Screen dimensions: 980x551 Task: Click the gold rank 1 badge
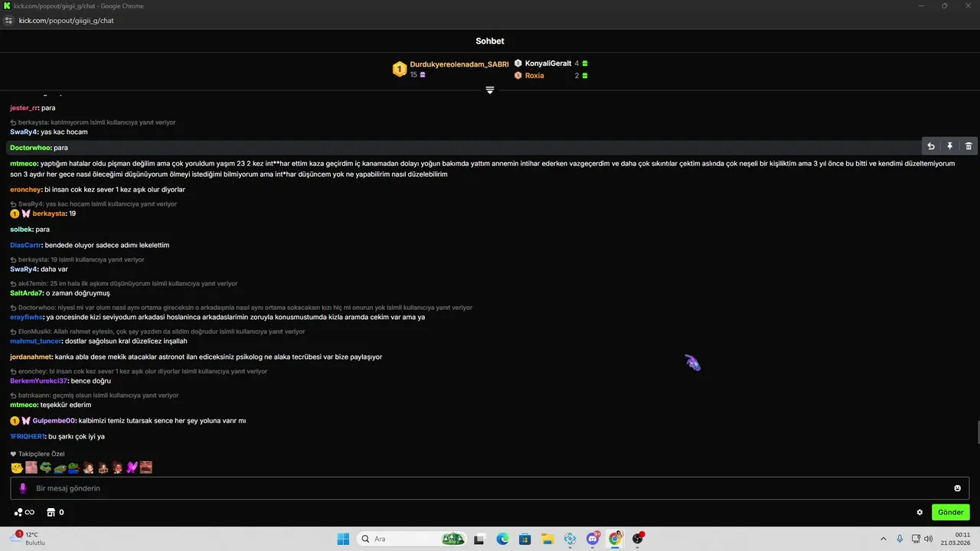coord(399,70)
